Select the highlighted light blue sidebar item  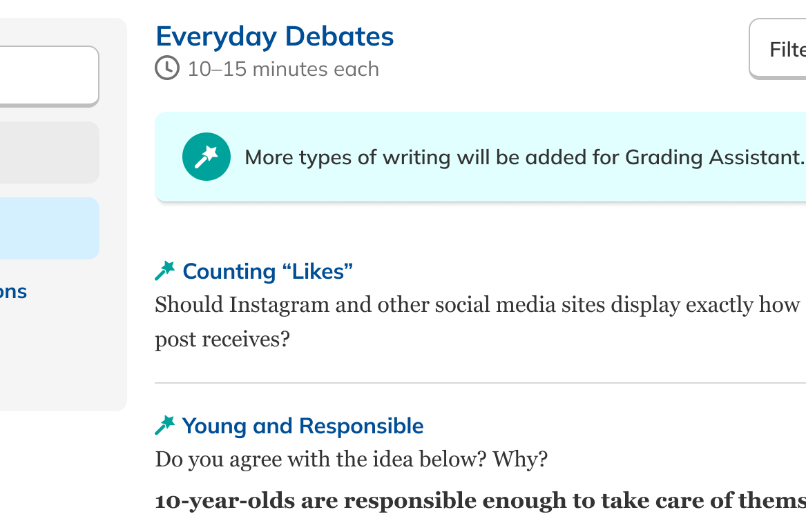click(47, 228)
